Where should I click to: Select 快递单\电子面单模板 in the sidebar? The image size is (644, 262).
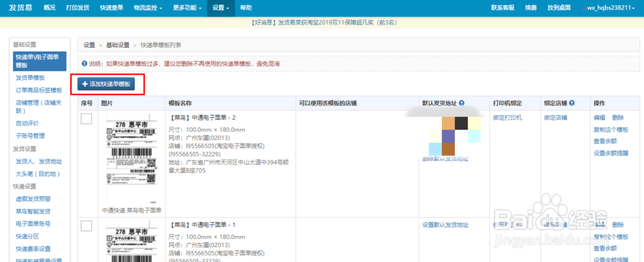pyautogui.click(x=39, y=61)
